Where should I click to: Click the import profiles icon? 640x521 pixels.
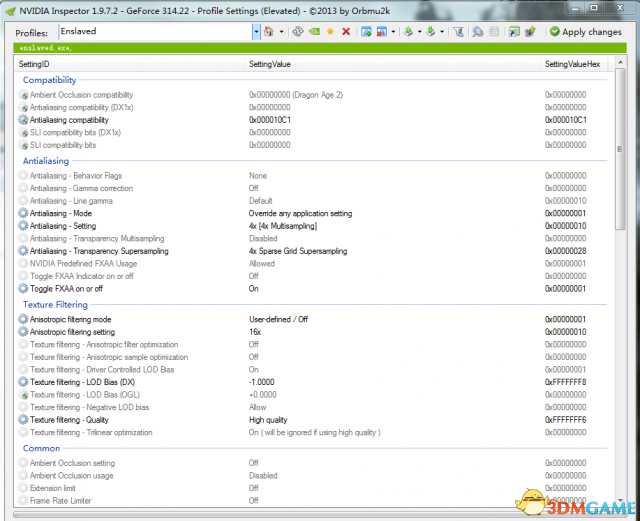431,32
